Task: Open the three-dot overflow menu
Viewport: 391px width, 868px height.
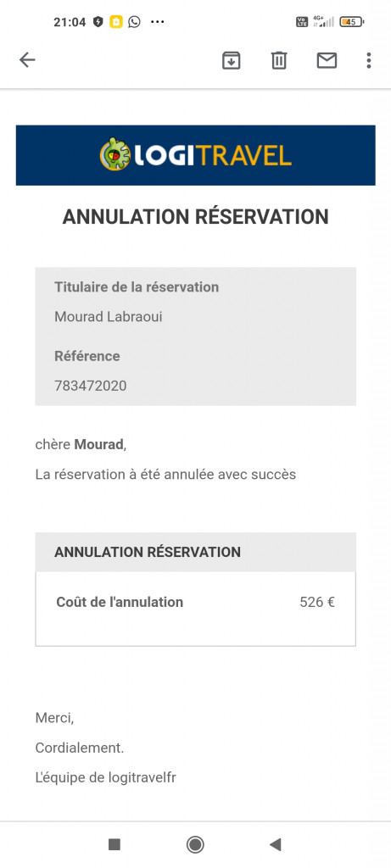Action: click(369, 60)
